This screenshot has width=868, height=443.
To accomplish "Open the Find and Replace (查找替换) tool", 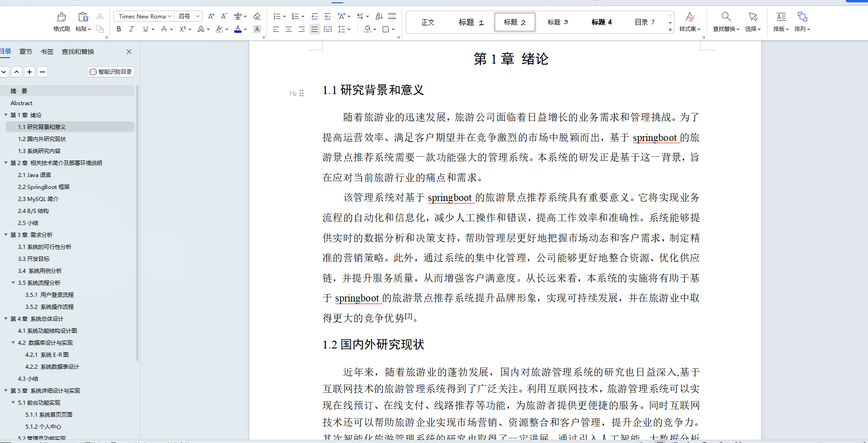I will click(726, 22).
